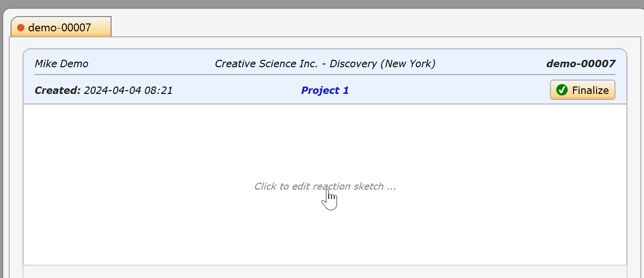
Task: Finalize the experiment
Action: (582, 90)
